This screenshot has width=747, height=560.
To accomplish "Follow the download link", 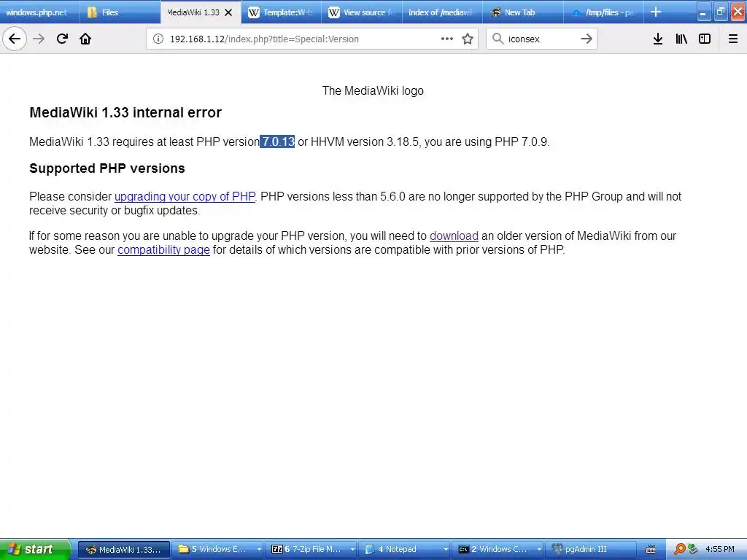I will tap(454, 236).
